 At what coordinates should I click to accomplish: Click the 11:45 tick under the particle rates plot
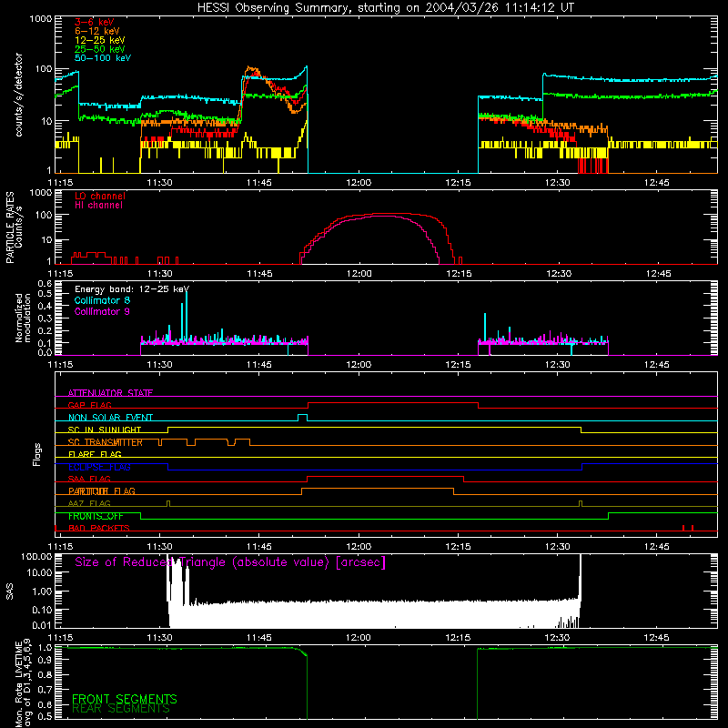click(x=259, y=274)
